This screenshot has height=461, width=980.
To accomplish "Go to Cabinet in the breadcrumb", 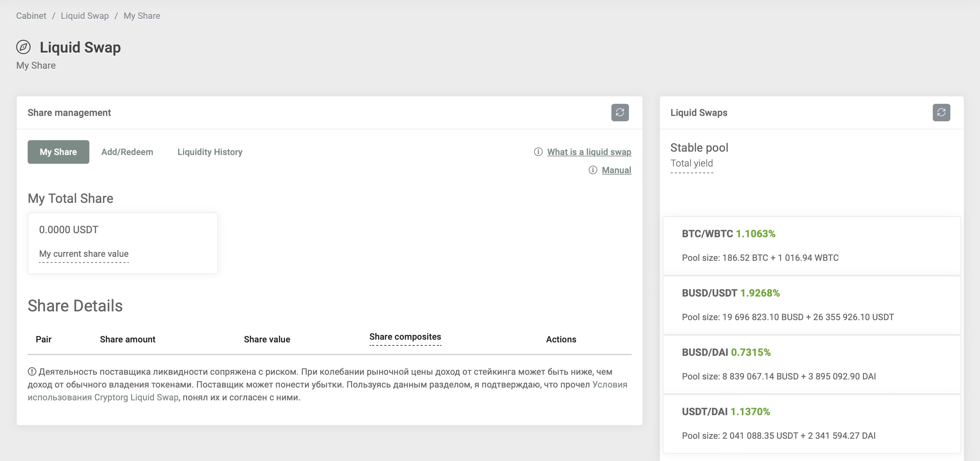I will (x=31, y=16).
